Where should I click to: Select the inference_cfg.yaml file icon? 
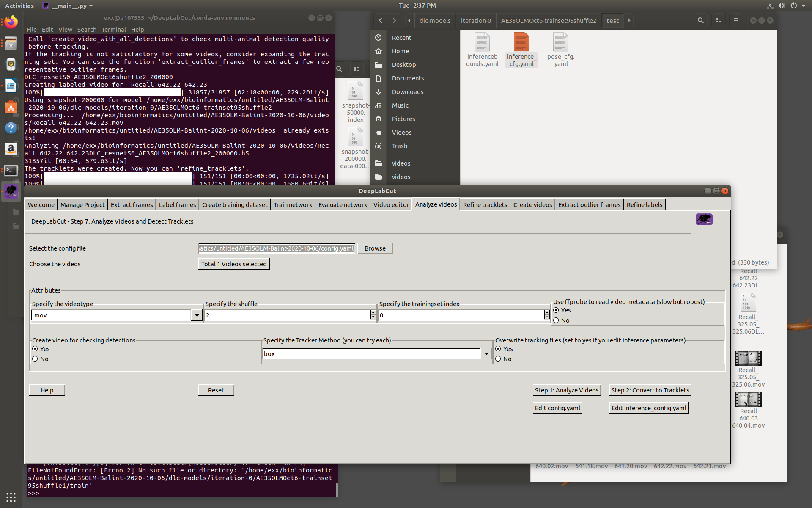click(x=521, y=42)
